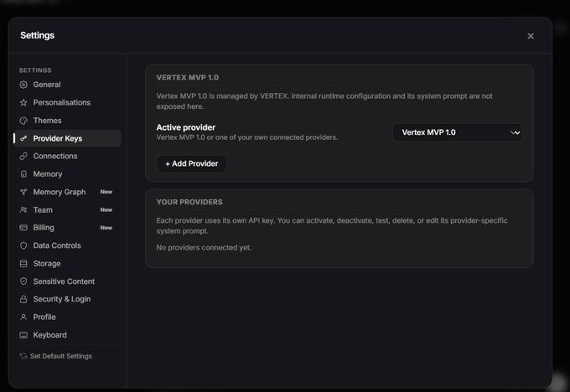Open the General settings section
Screen dimensions: 570x392
point(68,85)
